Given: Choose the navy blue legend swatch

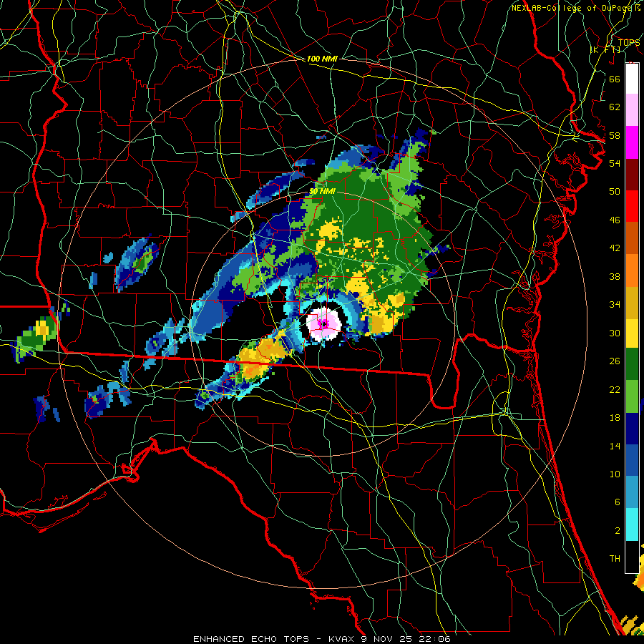Looking at the screenshot, I should (632, 429).
